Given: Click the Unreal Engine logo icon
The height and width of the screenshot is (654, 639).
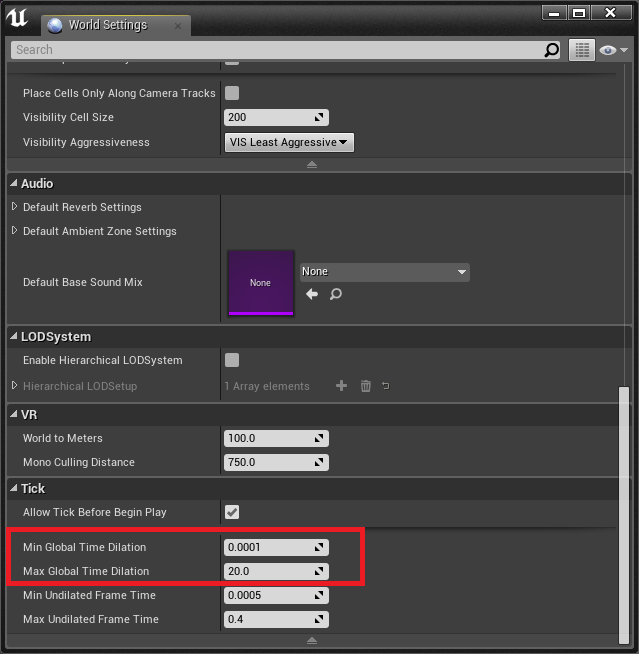Looking at the screenshot, I should (17, 18).
